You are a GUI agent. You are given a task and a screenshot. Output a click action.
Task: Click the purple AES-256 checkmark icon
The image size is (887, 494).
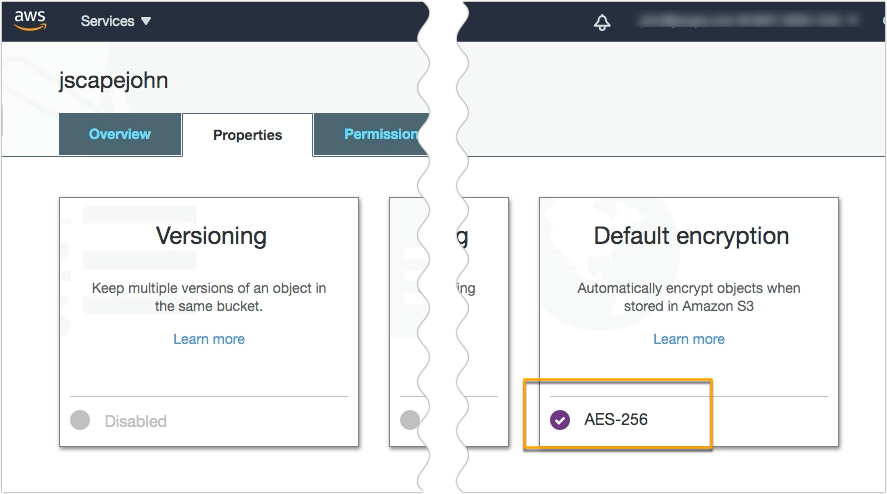(560, 420)
